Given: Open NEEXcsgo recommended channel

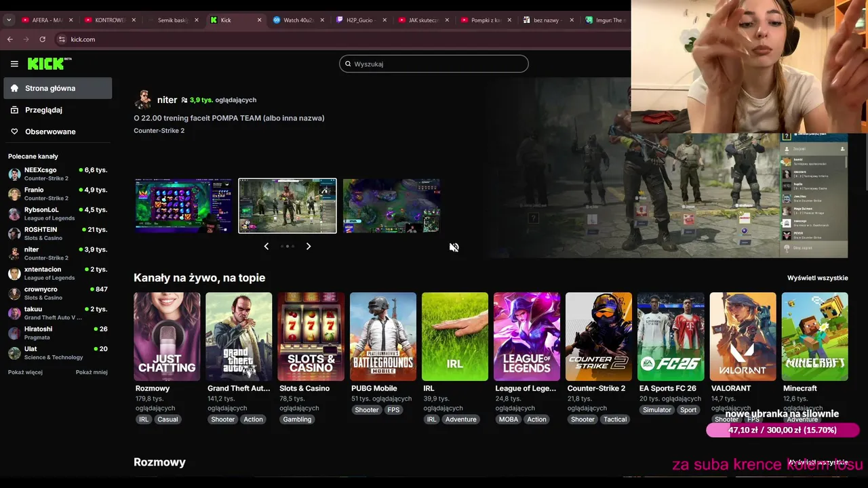Looking at the screenshot, I should pos(58,174).
